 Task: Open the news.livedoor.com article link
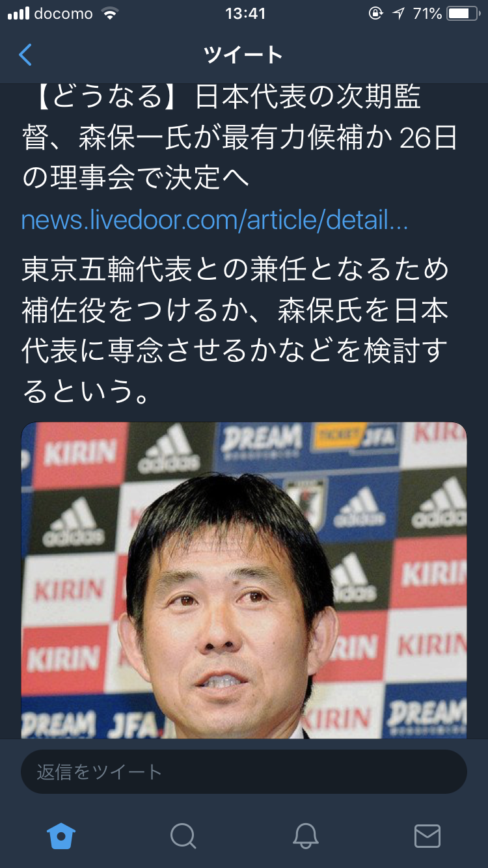point(215,221)
